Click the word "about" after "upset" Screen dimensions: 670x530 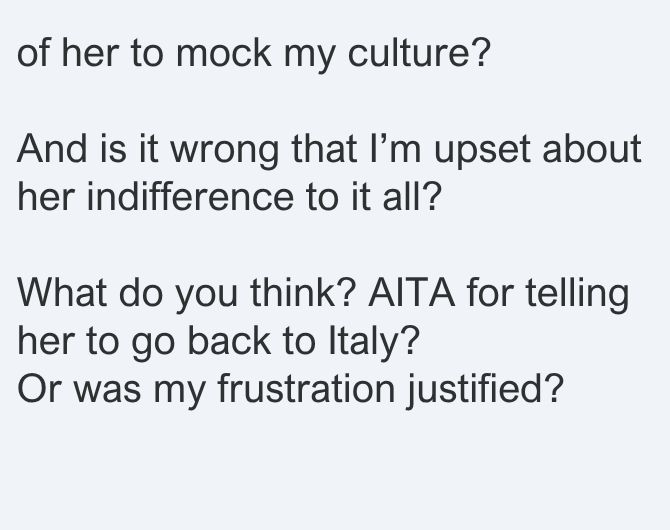(592, 148)
